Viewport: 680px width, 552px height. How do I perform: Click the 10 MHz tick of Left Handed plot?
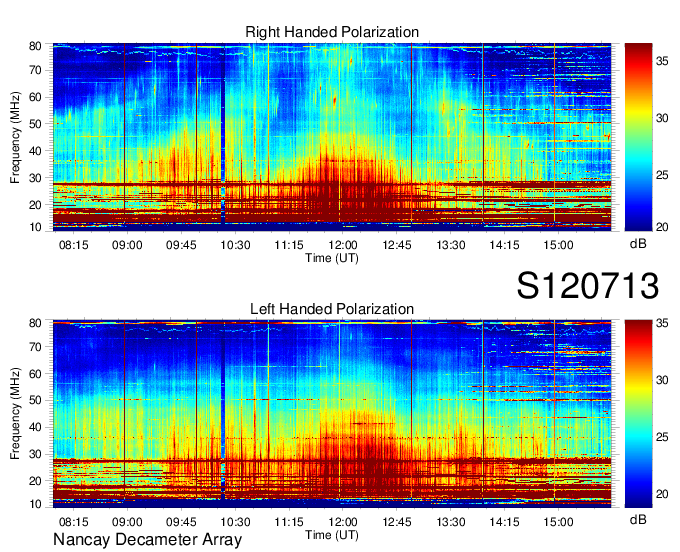[35, 504]
